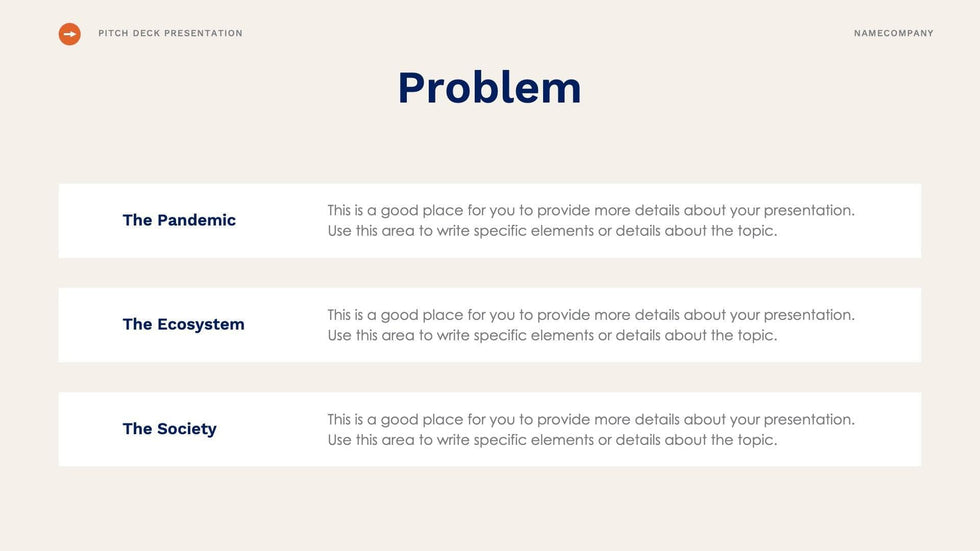Select the Problem slide title
The height and width of the screenshot is (551, 980).
point(489,88)
